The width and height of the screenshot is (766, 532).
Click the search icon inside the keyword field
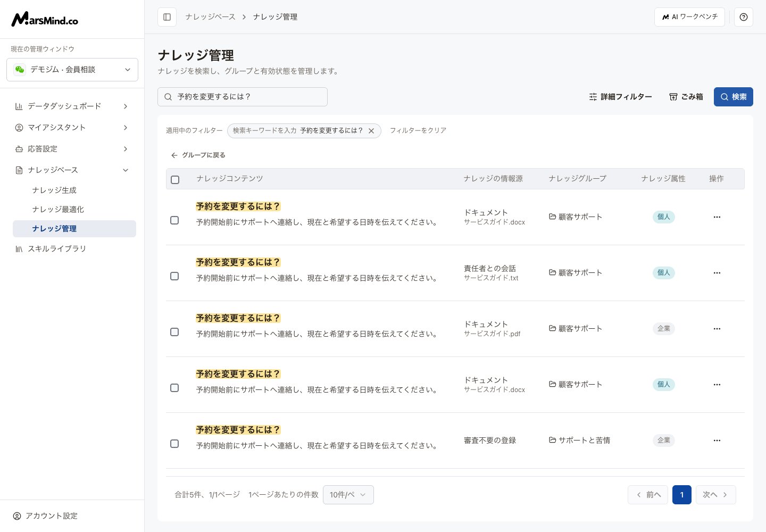coord(168,97)
